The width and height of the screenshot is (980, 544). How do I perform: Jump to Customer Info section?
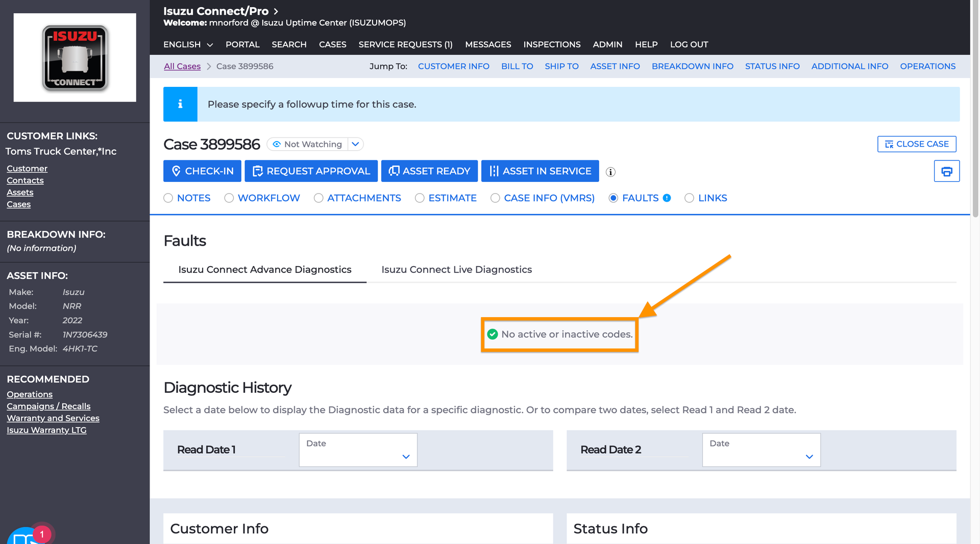(x=453, y=66)
